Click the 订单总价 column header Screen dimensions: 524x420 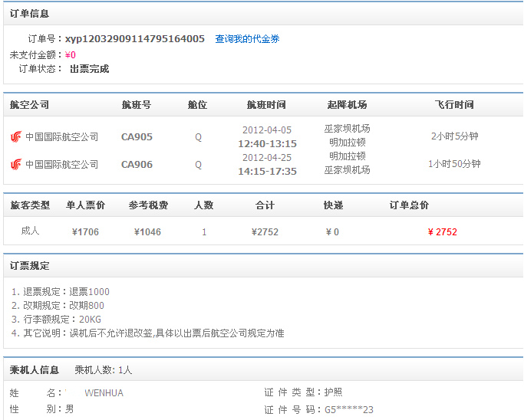point(409,205)
